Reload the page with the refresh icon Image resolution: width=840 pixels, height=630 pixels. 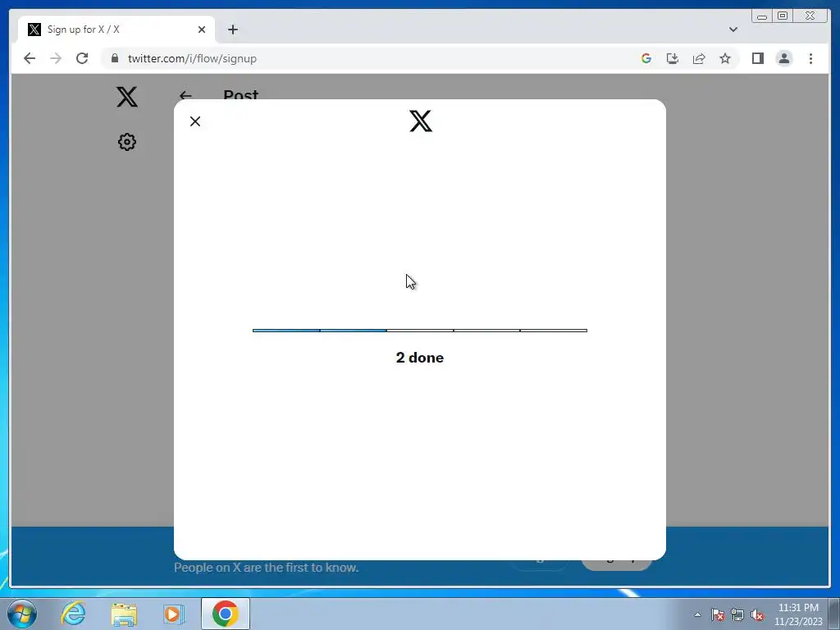coord(82,58)
